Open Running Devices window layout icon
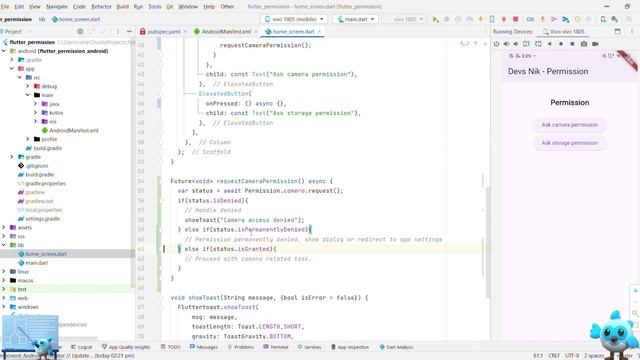The image size is (640, 360). (x=618, y=31)
